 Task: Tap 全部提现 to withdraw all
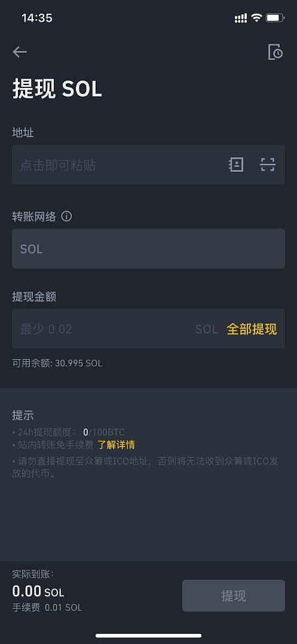point(252,329)
